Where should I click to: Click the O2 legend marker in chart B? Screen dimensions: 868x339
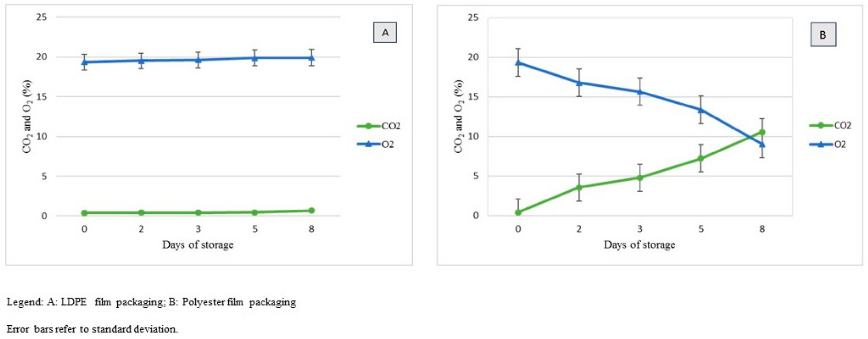pyautogui.click(x=821, y=144)
